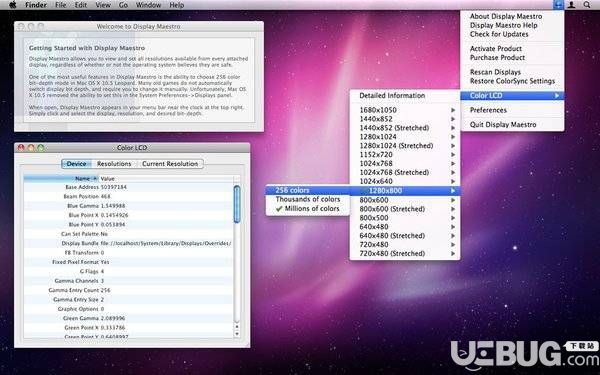Select the Base Address row
This screenshot has height=375, width=600.
coord(128,187)
